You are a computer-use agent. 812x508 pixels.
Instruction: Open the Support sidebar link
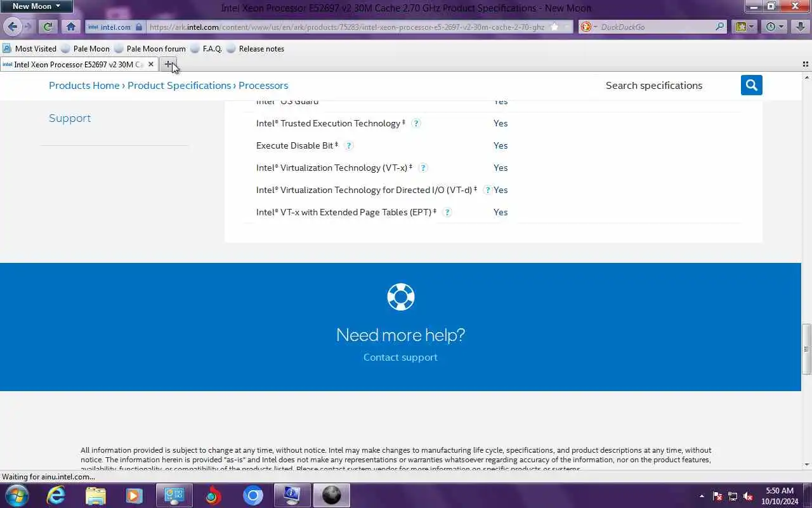point(70,118)
